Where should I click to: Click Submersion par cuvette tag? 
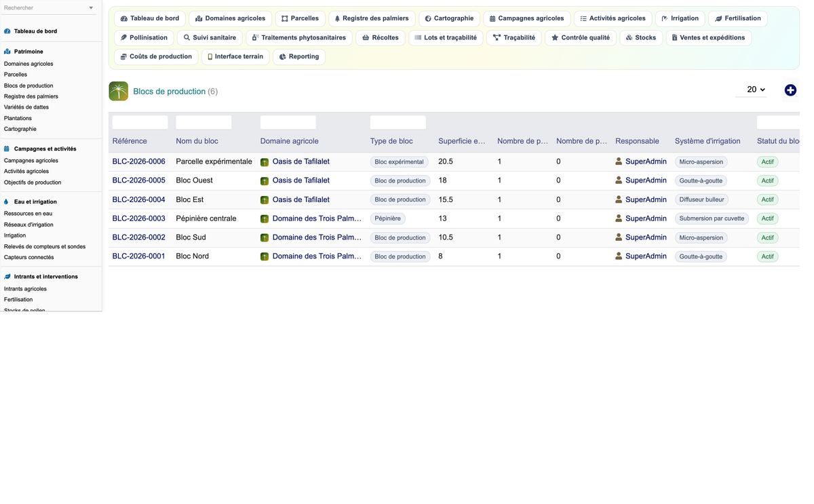pos(712,218)
